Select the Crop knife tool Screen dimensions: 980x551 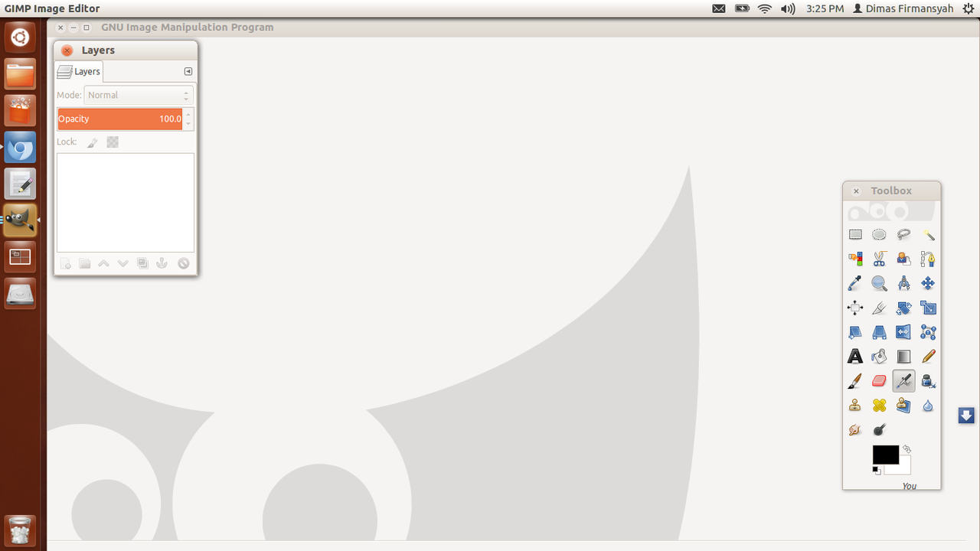tap(880, 308)
